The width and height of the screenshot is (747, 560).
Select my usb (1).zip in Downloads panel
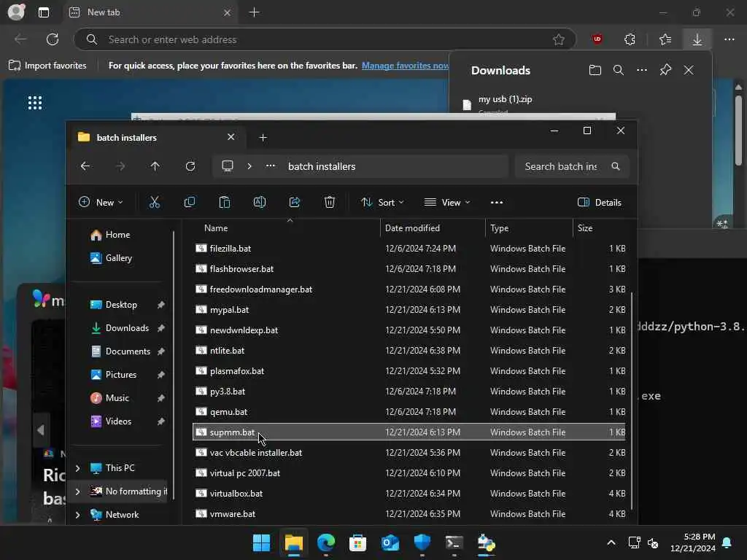[506, 99]
